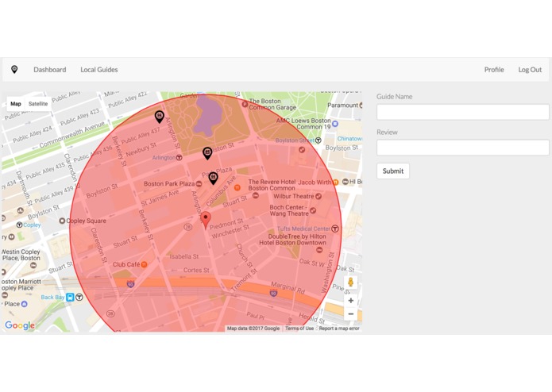Click the Westin Copley Place hotel icon
Screen dimensions: 552x392
coord(33,266)
